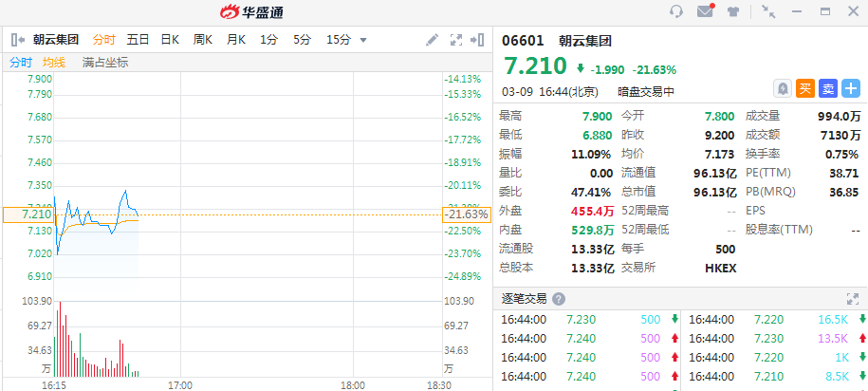Open the messages envelope icon
This screenshot has height=391, width=868.
[x=705, y=11]
